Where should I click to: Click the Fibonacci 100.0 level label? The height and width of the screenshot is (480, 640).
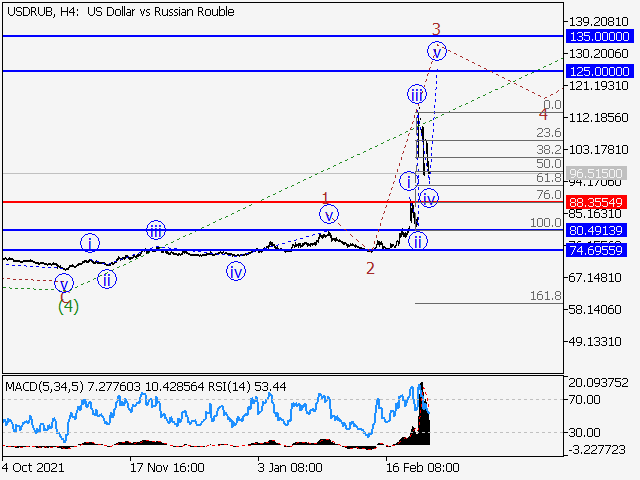point(546,223)
